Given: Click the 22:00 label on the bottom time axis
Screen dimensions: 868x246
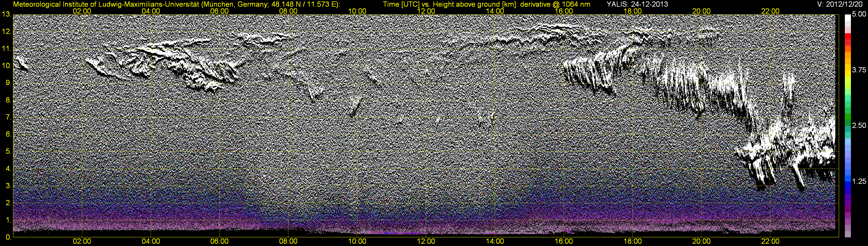Looking at the screenshot, I should tap(770, 241).
